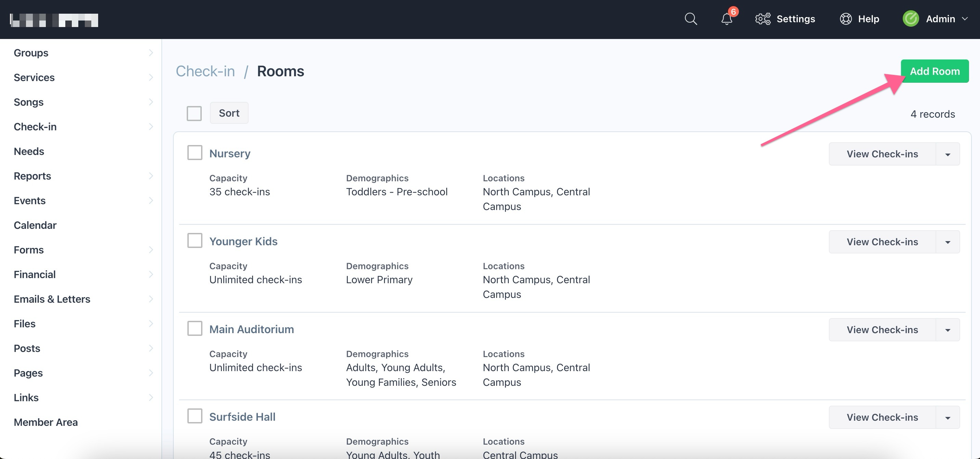
Task: Check the Nursery room checkbox
Action: 195,153
